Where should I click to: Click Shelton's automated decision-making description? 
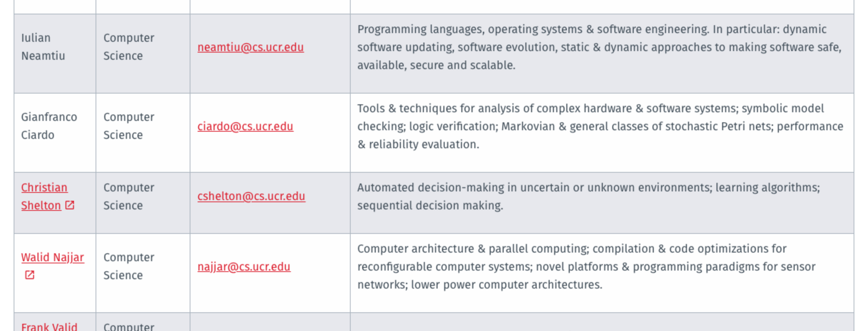(x=588, y=196)
